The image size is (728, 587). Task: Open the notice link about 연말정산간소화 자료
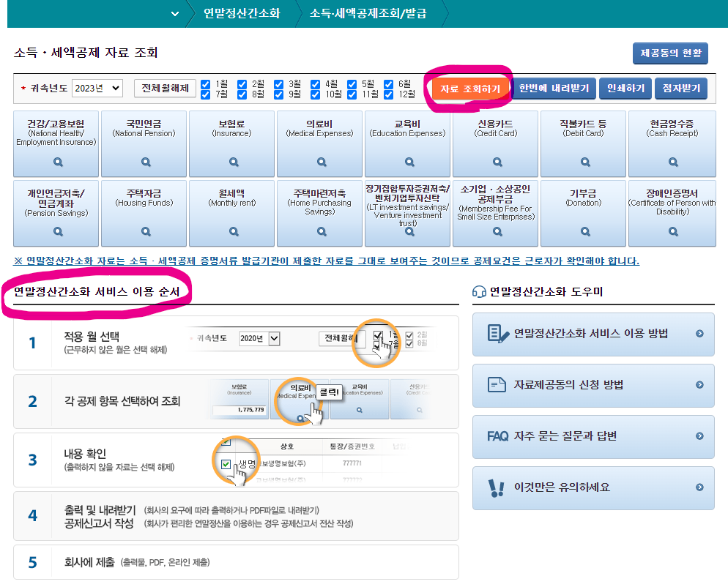point(327,261)
